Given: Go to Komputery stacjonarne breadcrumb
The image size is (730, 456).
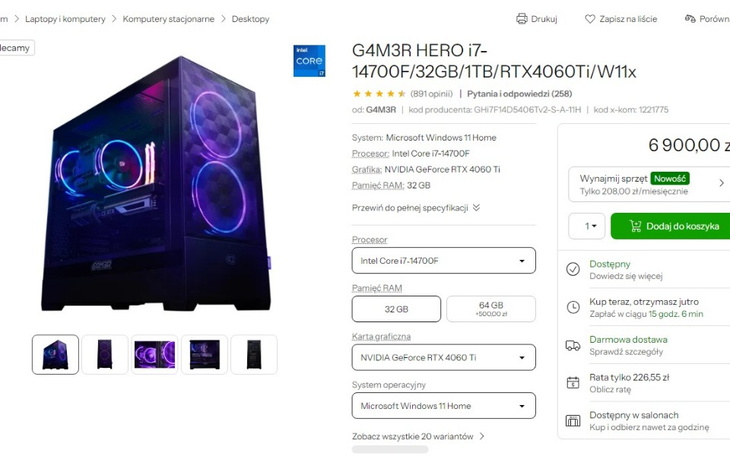Looking at the screenshot, I should (169, 19).
